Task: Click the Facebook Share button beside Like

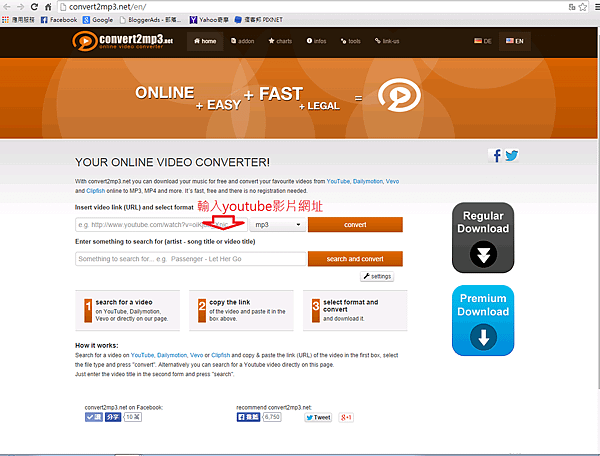Action: 113,417
